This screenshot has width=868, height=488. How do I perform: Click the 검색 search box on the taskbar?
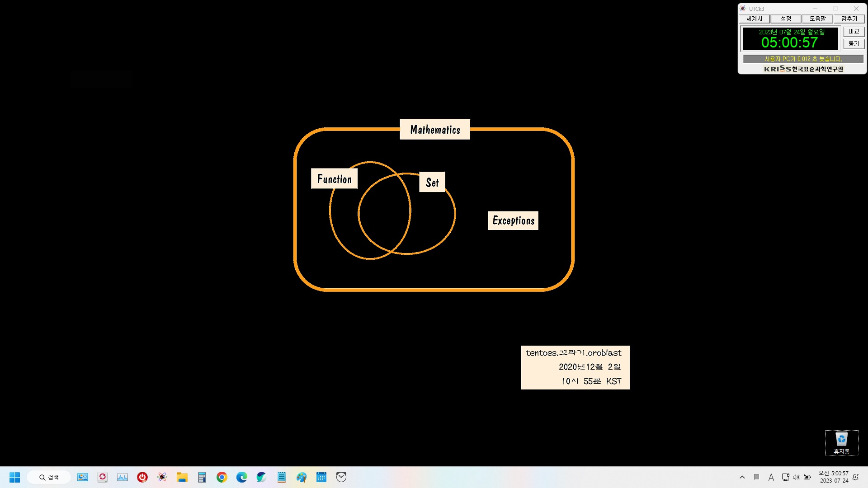[x=49, y=477]
